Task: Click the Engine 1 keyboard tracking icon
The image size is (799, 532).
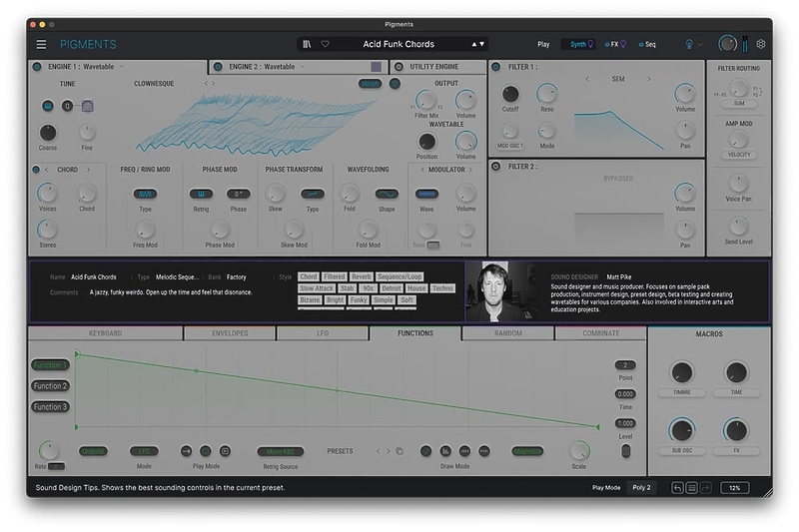Action: pos(48,106)
